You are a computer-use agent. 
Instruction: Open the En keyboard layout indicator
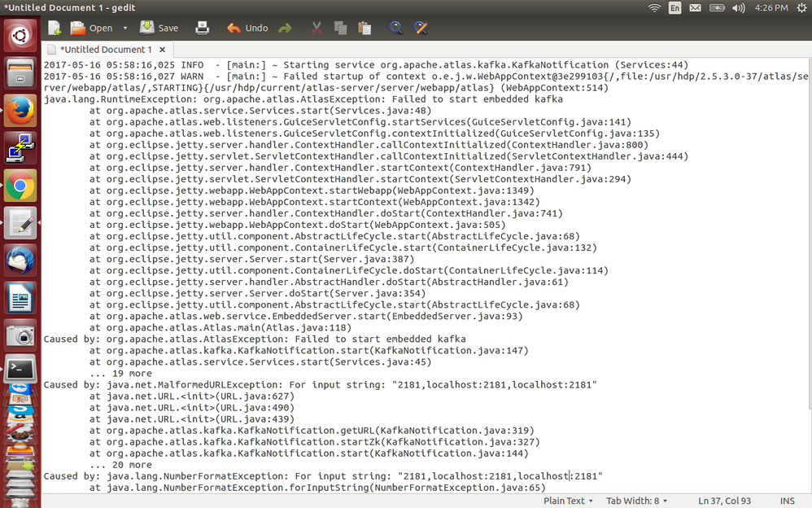coord(674,8)
